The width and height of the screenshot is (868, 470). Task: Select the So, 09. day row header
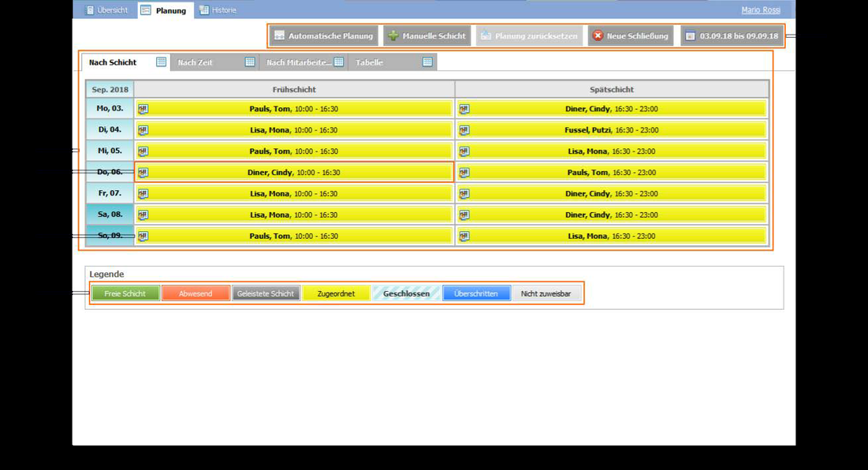click(110, 236)
